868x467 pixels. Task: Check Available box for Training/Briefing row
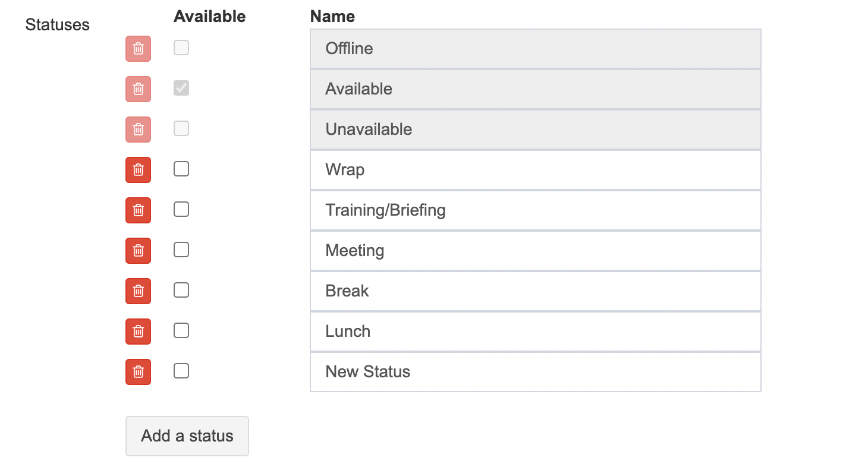click(181, 210)
